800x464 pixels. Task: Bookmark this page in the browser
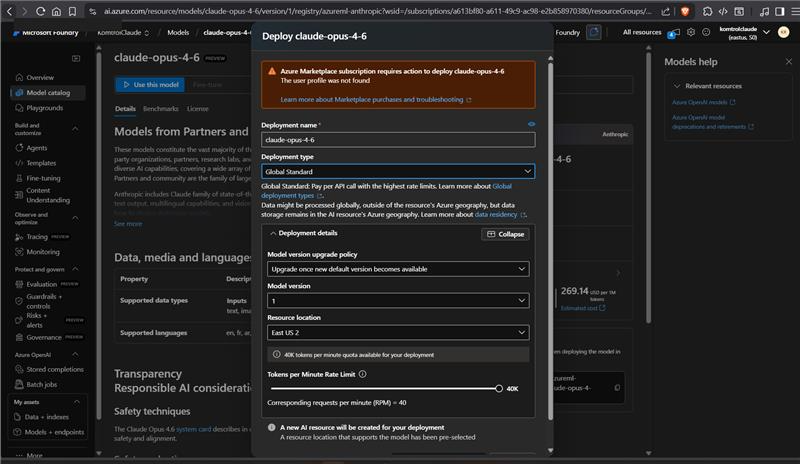click(72, 11)
